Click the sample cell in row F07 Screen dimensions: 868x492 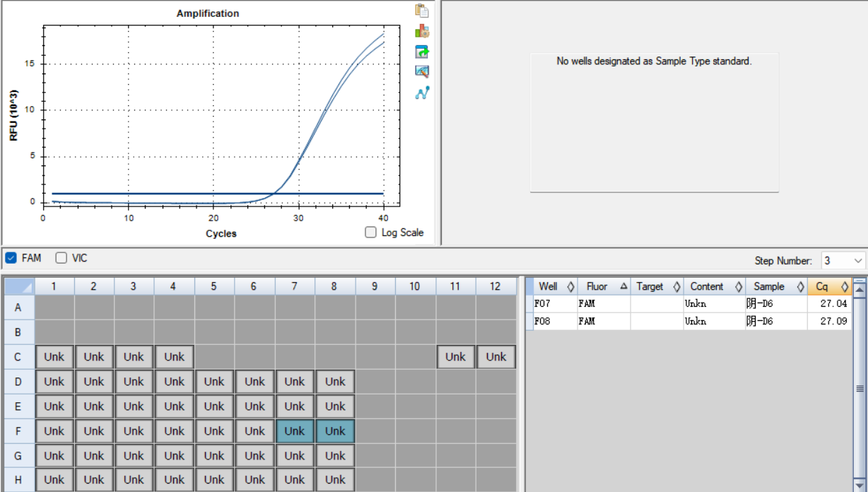(x=776, y=304)
